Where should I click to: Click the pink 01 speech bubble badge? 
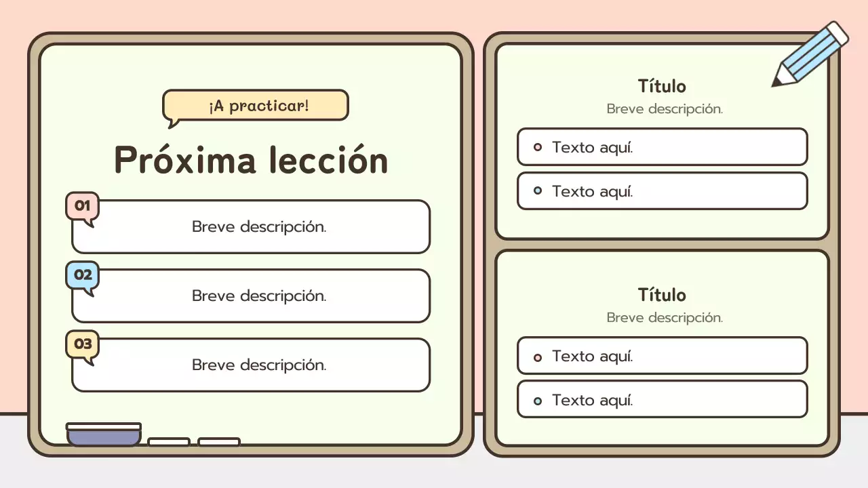[x=82, y=205]
